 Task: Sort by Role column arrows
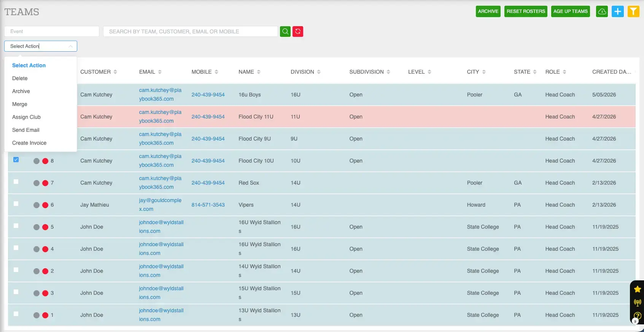click(x=564, y=72)
